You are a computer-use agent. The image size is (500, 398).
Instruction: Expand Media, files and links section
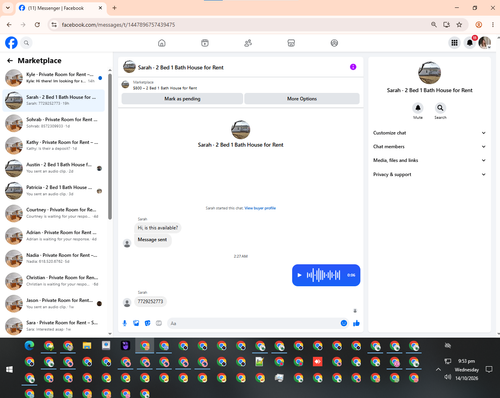click(x=429, y=160)
